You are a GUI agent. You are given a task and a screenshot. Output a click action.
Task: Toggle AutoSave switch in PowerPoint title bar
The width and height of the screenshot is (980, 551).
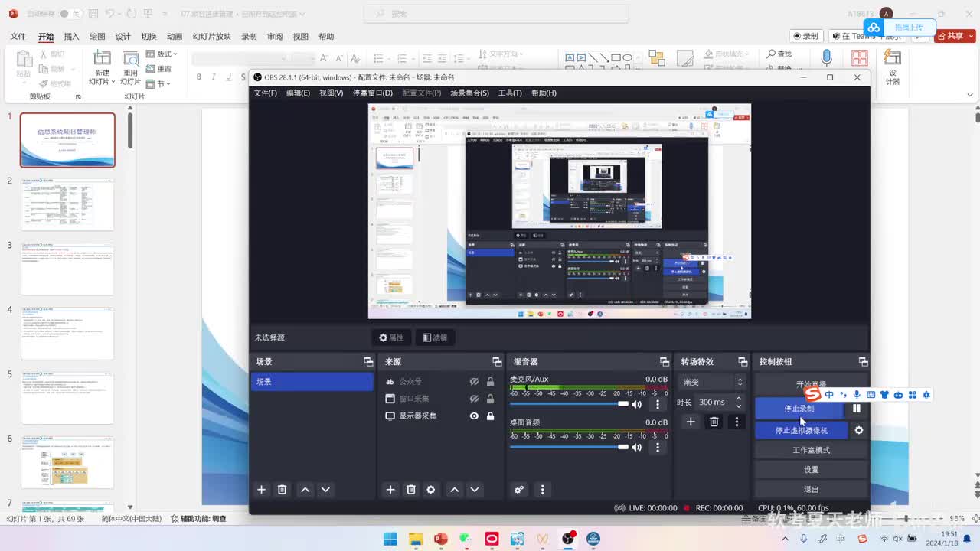coord(70,14)
